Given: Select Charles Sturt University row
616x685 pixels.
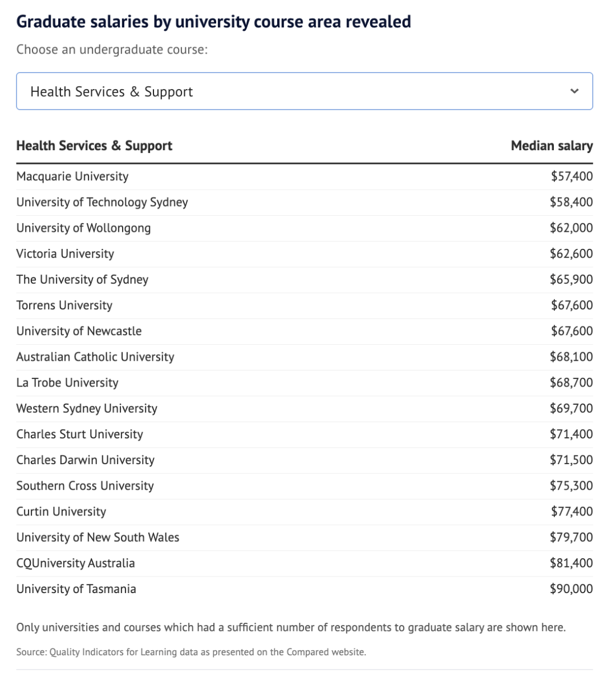Looking at the screenshot, I should click(x=79, y=434).
